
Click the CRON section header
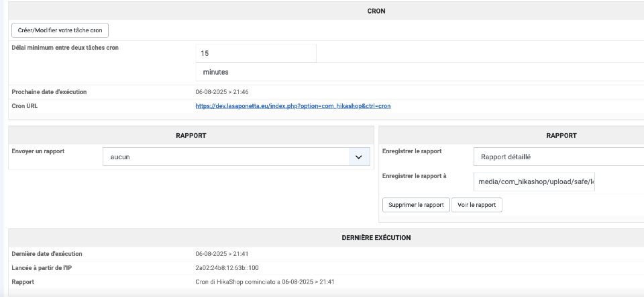pos(376,11)
